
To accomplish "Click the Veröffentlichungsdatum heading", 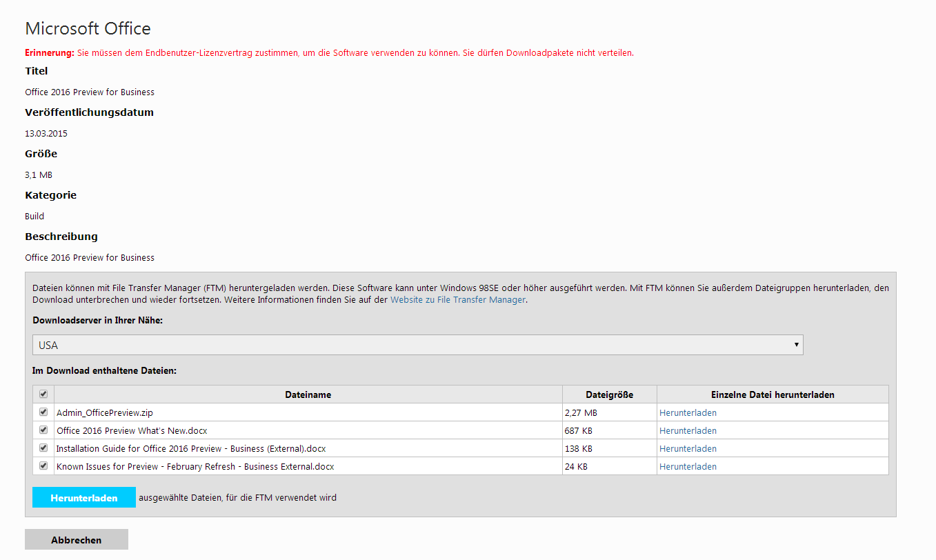I will (89, 112).
